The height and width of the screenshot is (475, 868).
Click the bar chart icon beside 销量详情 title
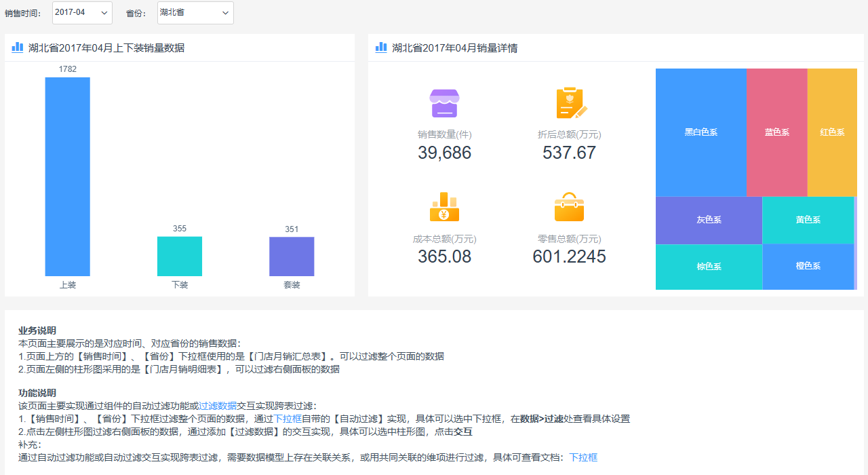point(381,47)
